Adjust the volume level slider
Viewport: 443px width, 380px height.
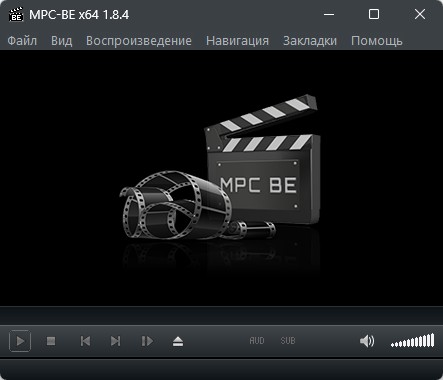tap(413, 341)
